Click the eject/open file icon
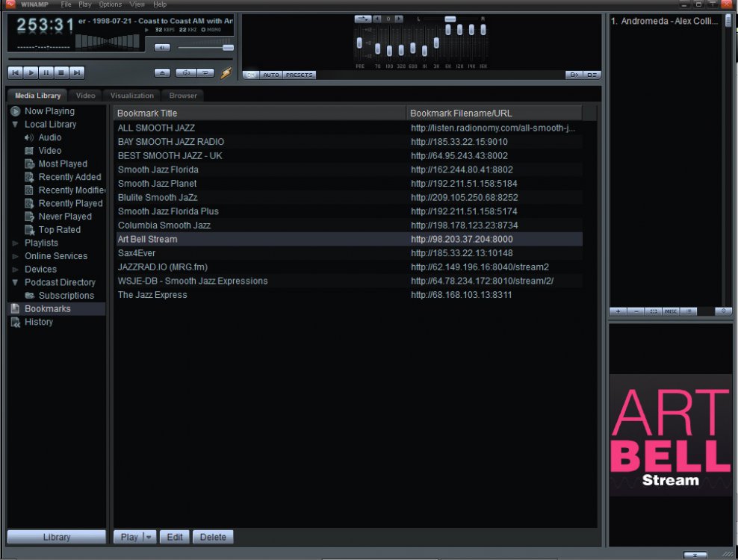The width and height of the screenshot is (738, 560). [x=162, y=73]
